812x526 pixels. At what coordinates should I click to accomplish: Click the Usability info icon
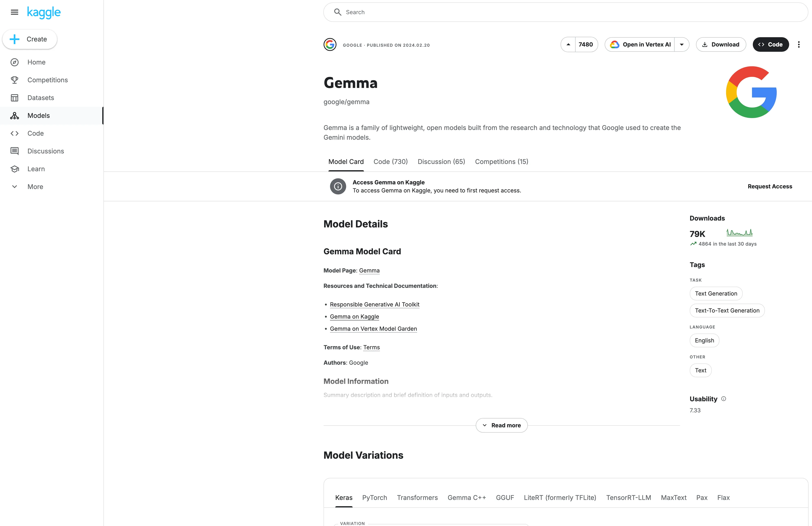coord(724,399)
